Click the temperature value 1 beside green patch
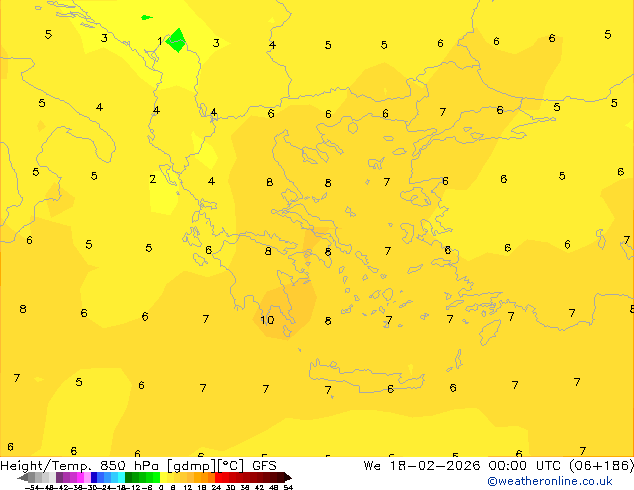 160,41
